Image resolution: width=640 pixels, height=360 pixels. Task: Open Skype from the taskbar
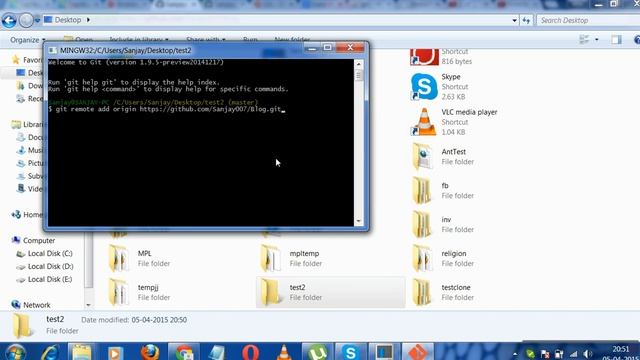coord(350,352)
